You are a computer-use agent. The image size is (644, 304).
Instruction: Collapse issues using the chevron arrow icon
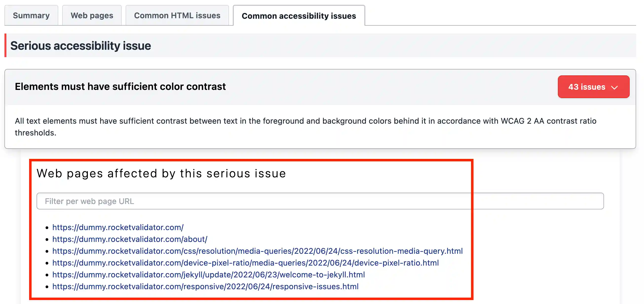614,87
